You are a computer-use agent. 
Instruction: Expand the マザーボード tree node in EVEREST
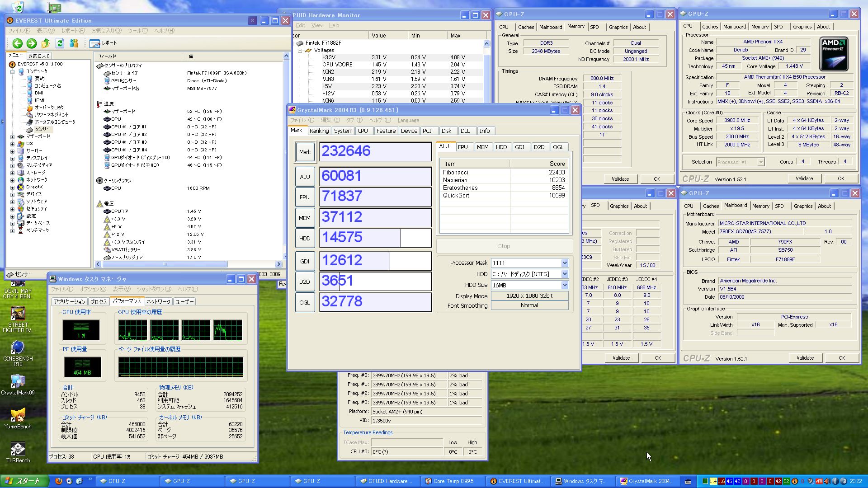[13, 136]
